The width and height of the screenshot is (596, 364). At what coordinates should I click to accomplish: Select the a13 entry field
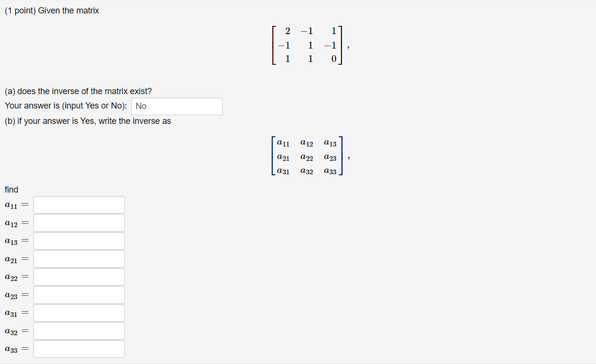pyautogui.click(x=78, y=241)
